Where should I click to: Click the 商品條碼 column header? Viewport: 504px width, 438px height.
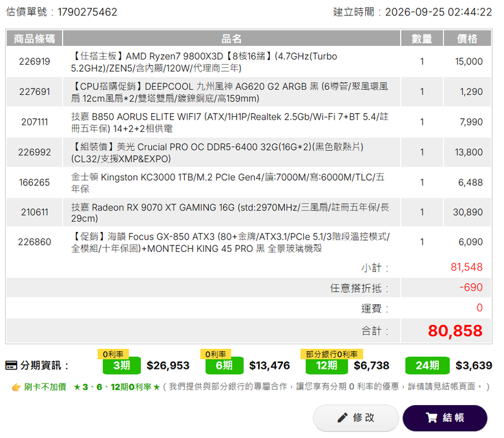(34, 39)
